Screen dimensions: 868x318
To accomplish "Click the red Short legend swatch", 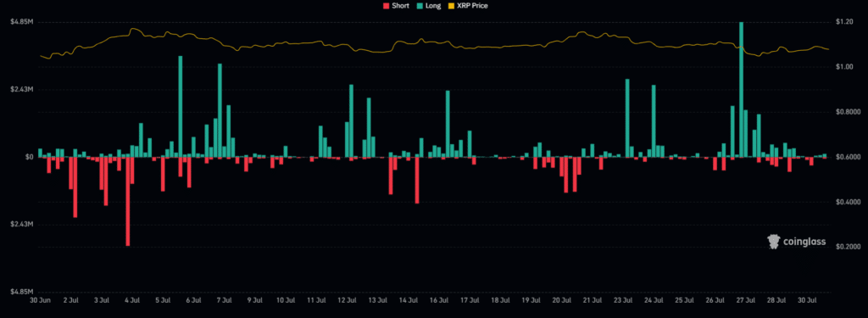I will (387, 6).
